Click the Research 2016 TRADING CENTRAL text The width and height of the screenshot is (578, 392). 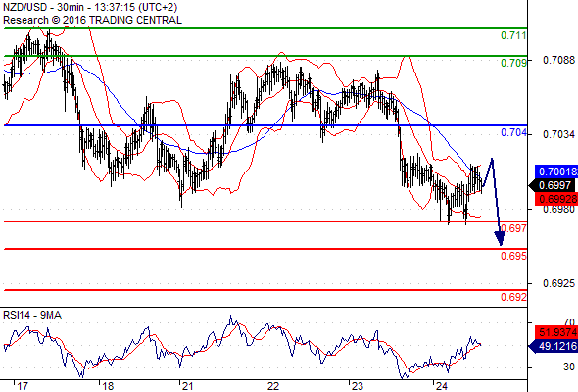click(x=92, y=20)
